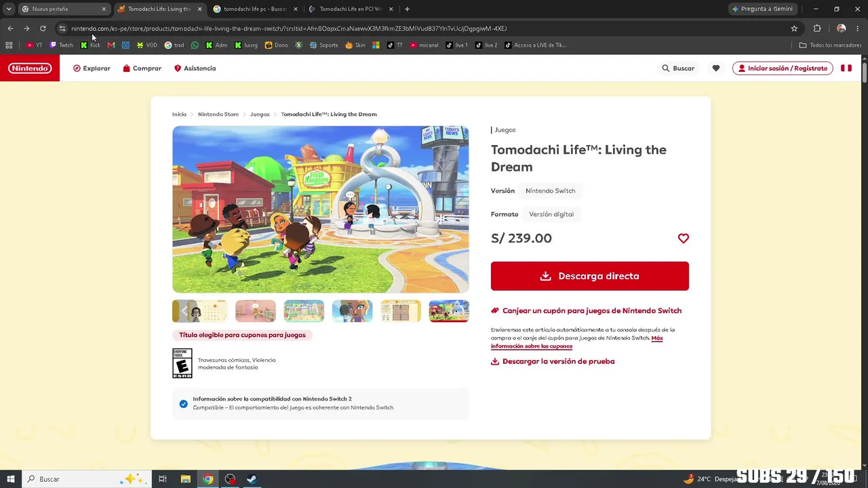Go to the Nintendo Store breadcrumb

click(218, 115)
